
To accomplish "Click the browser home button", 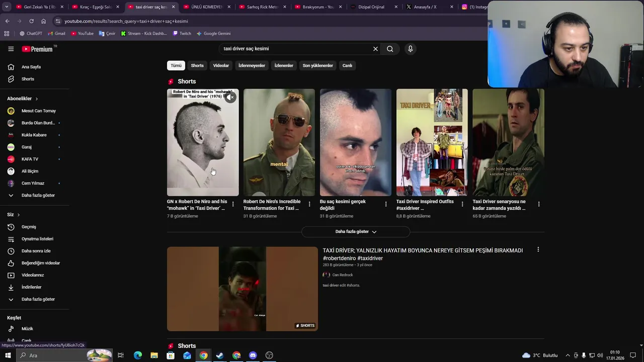I will [43, 21].
